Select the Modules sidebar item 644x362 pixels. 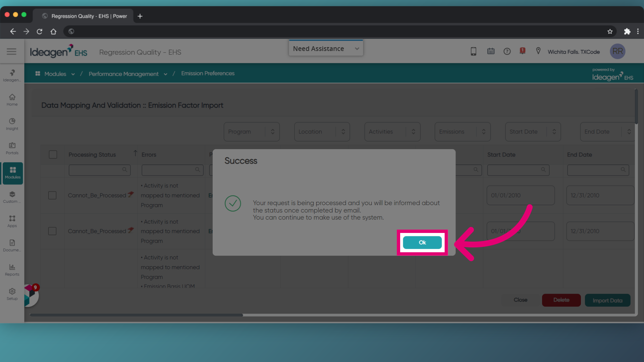[x=13, y=173]
